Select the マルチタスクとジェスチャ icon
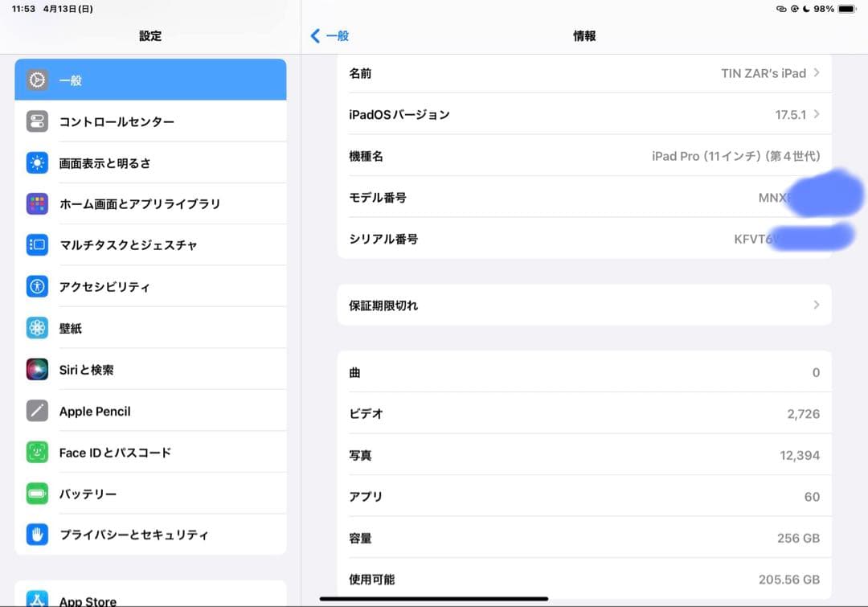The width and height of the screenshot is (868, 607). tap(36, 244)
